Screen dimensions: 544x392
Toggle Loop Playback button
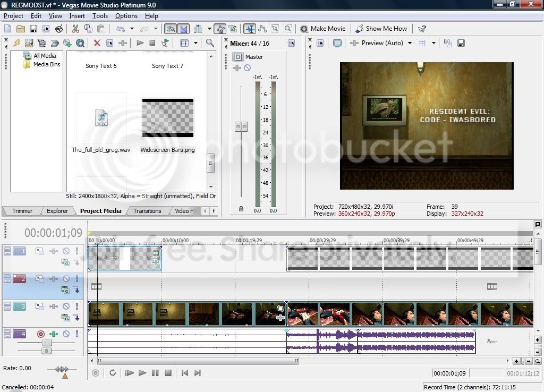[113, 373]
